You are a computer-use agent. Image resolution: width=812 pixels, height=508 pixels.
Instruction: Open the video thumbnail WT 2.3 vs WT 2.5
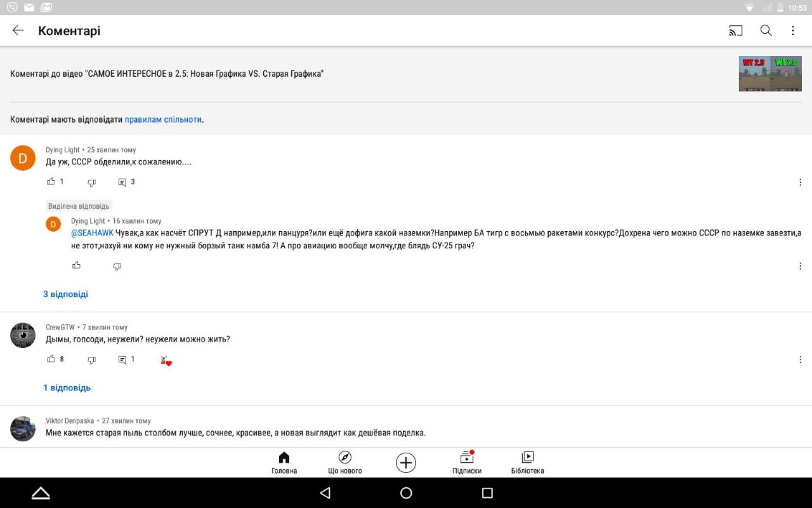pyautogui.click(x=770, y=74)
